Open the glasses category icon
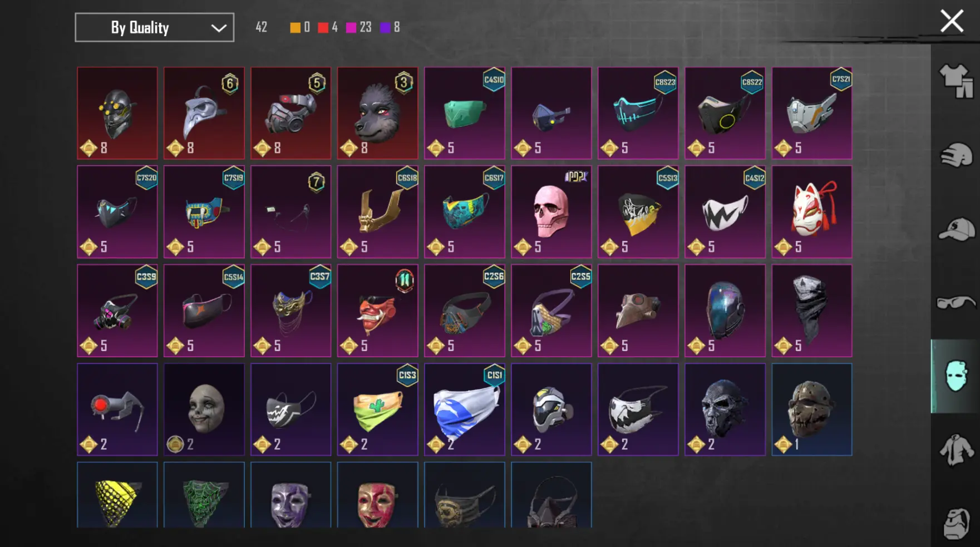Image resolution: width=980 pixels, height=547 pixels. (x=956, y=303)
